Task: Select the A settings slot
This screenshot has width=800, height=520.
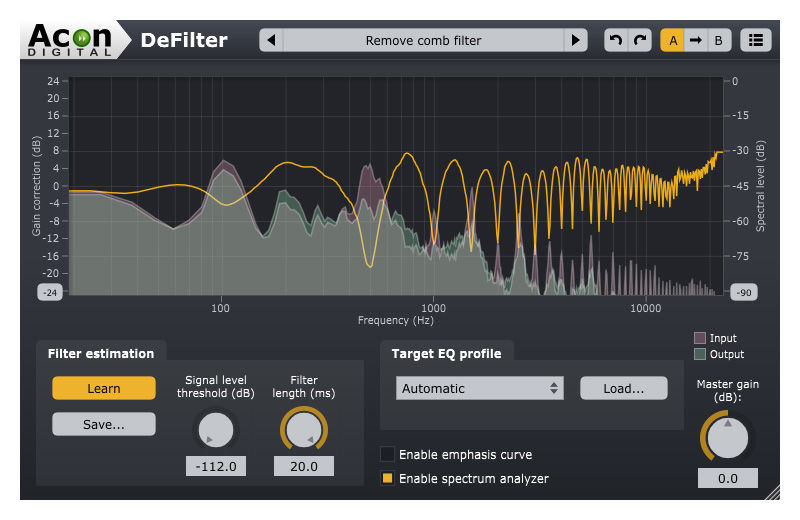Action: click(x=673, y=41)
